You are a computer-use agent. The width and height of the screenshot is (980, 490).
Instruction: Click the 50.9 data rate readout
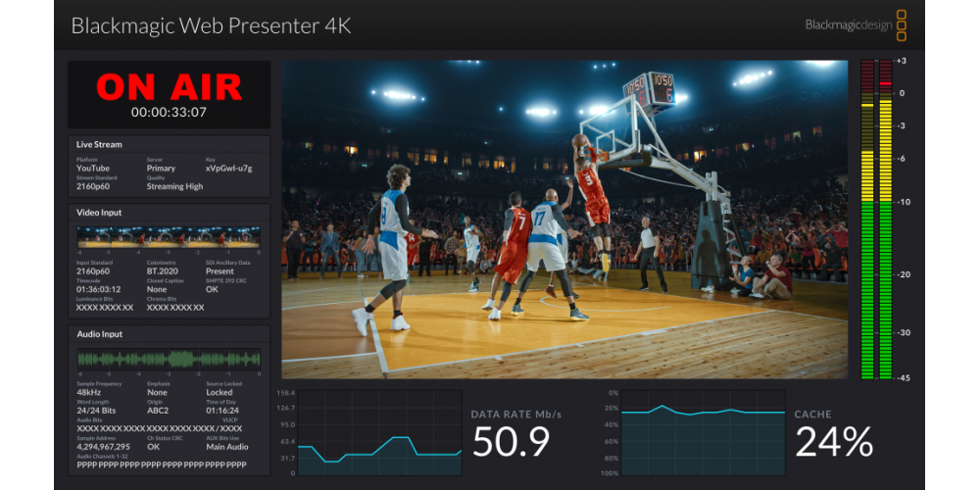[x=512, y=441]
